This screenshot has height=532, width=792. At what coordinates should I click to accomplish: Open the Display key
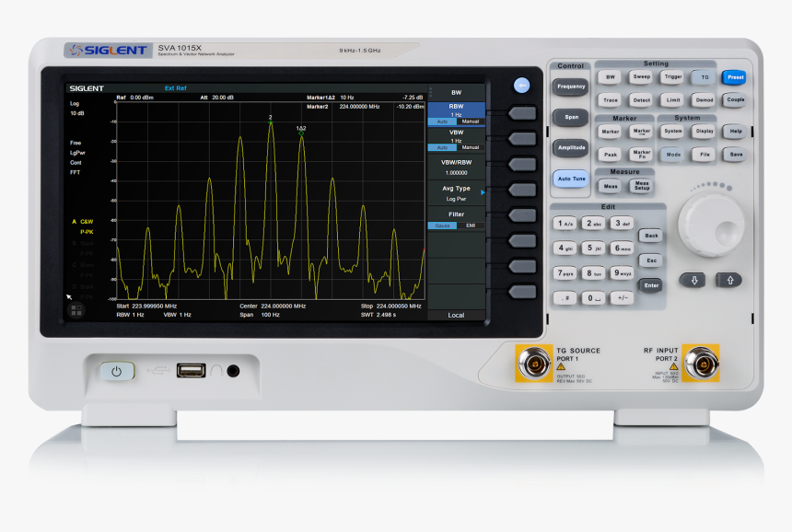point(705,132)
